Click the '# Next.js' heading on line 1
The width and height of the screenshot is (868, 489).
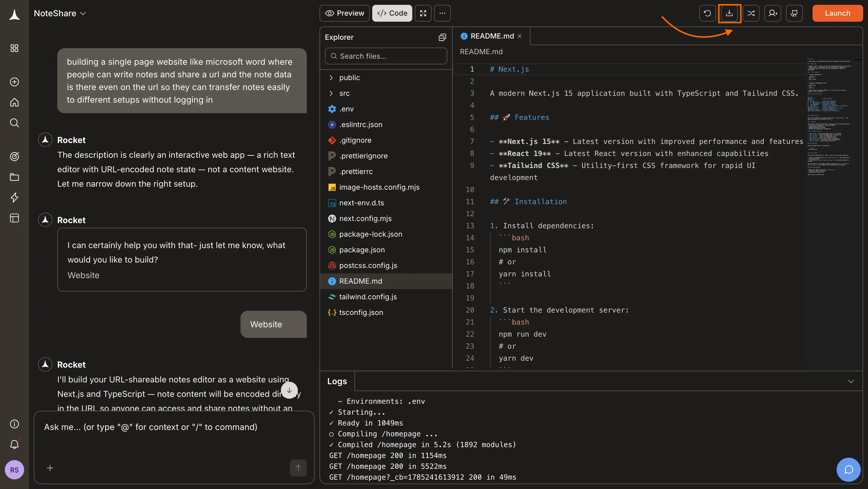click(509, 69)
